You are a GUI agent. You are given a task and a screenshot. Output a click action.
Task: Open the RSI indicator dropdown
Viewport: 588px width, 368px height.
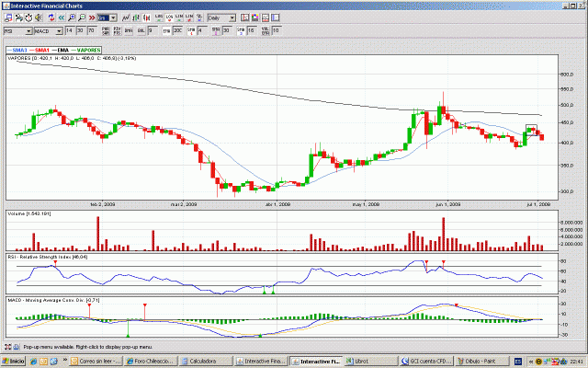tap(17, 31)
